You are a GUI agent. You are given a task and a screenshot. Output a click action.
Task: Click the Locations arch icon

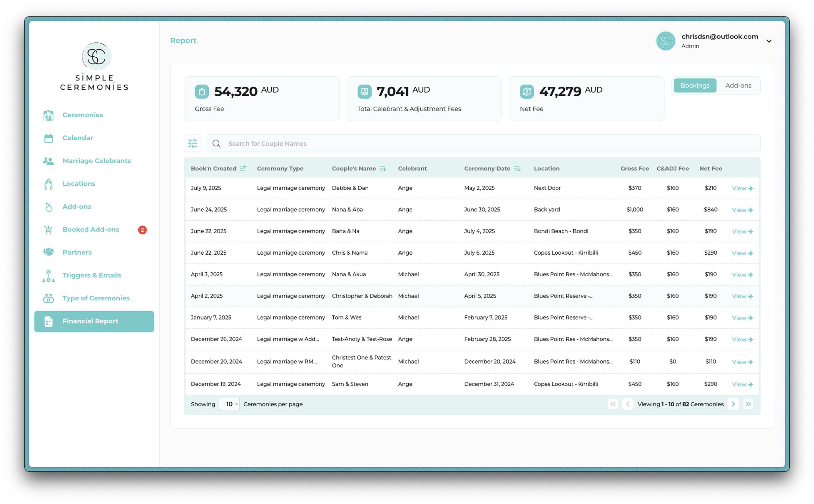point(49,184)
